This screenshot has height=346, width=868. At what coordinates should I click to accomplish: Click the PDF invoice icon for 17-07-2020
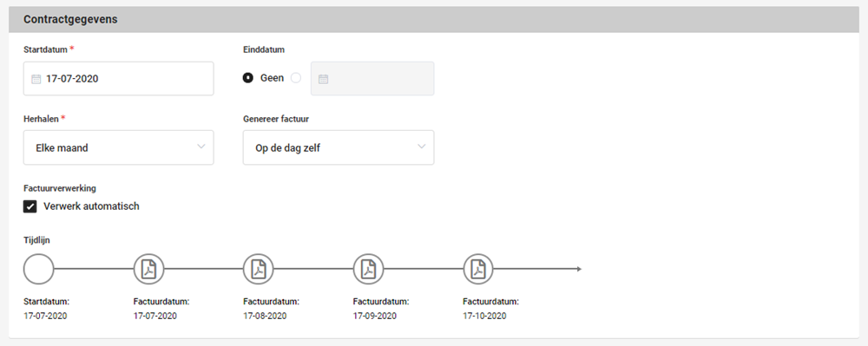click(x=149, y=269)
